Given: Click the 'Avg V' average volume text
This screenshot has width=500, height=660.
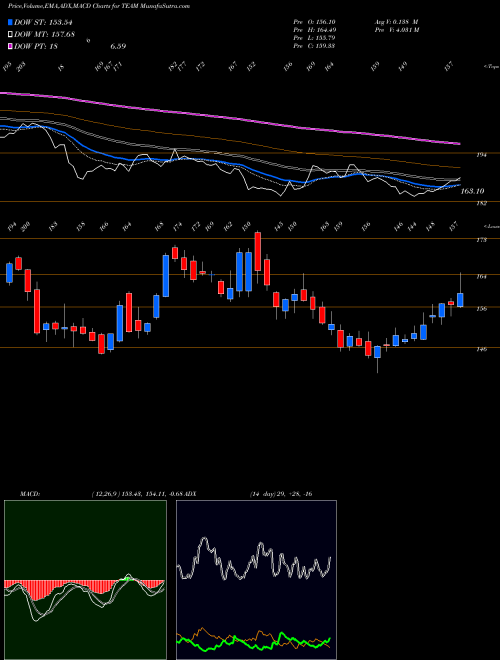Looking at the screenshot, I should (396, 22).
